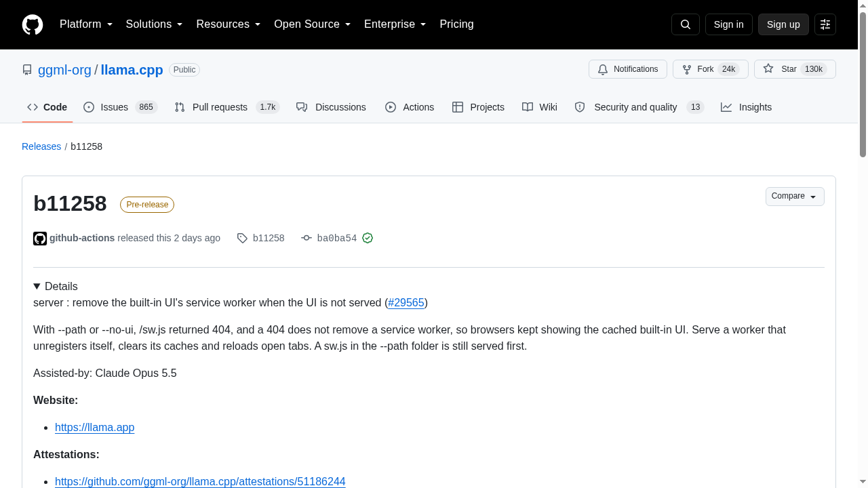Open the Projects tab
The height and width of the screenshot is (488, 868).
478,107
